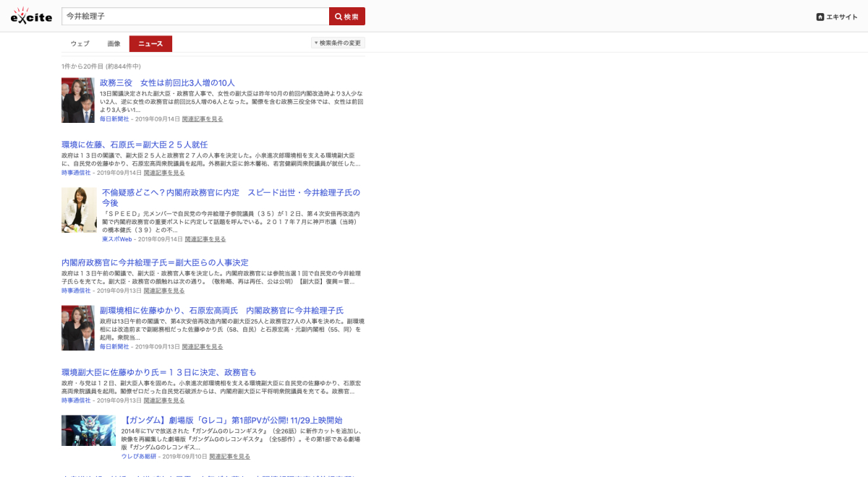Click 時事通信社 source under 環境副大臣 article
Viewport: 868px width, 477px height.
pyautogui.click(x=76, y=400)
